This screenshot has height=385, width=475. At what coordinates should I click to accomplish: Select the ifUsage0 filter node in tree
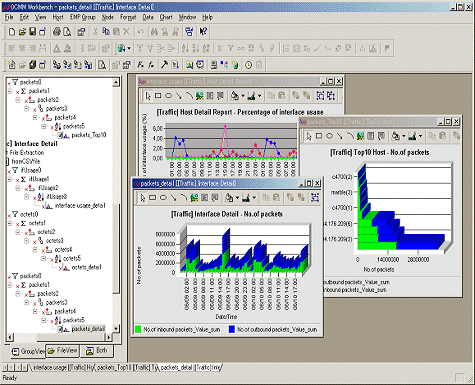tap(30, 170)
